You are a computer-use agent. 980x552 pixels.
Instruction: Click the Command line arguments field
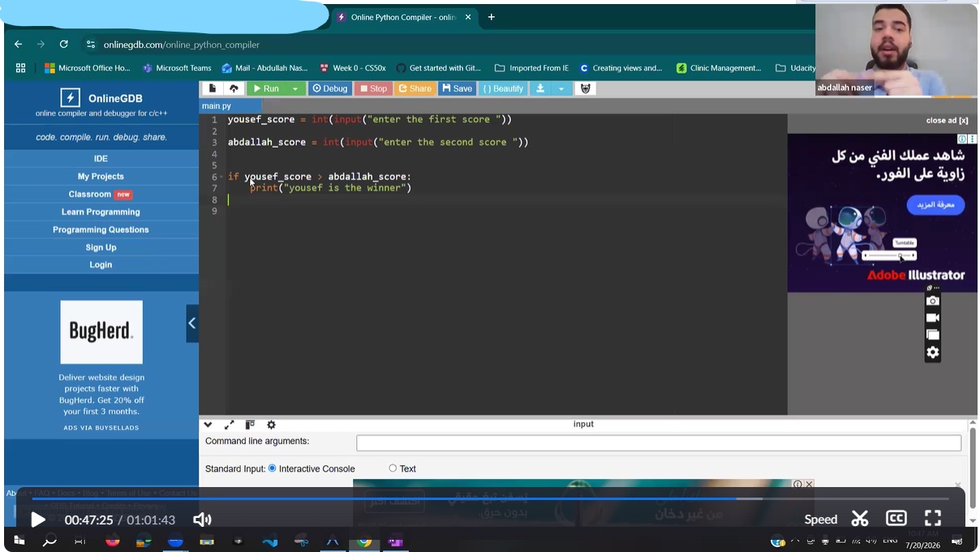[659, 442]
